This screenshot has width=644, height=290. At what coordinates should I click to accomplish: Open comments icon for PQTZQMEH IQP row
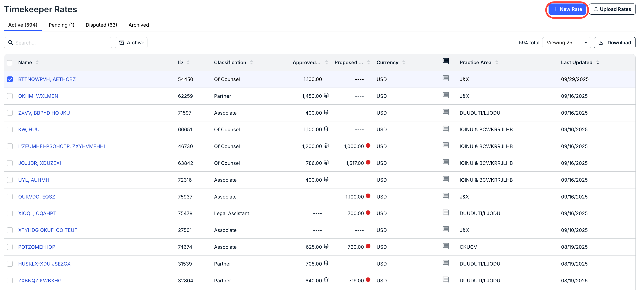pyautogui.click(x=445, y=246)
